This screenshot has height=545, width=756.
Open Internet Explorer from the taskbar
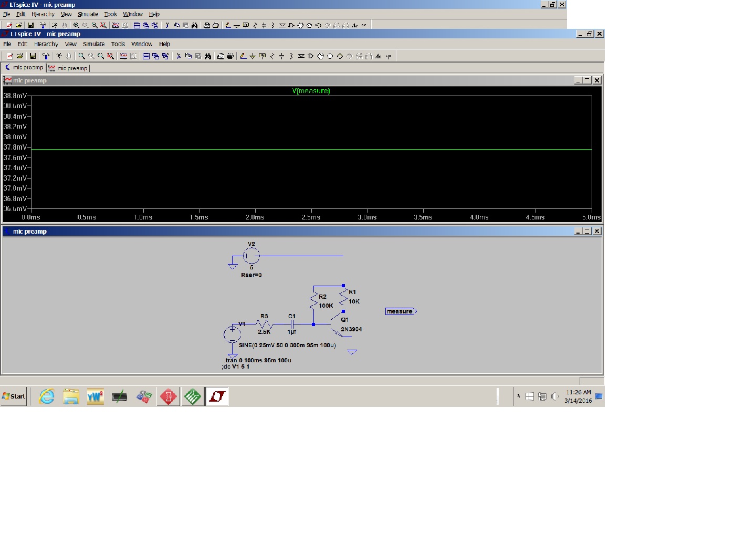pos(47,396)
